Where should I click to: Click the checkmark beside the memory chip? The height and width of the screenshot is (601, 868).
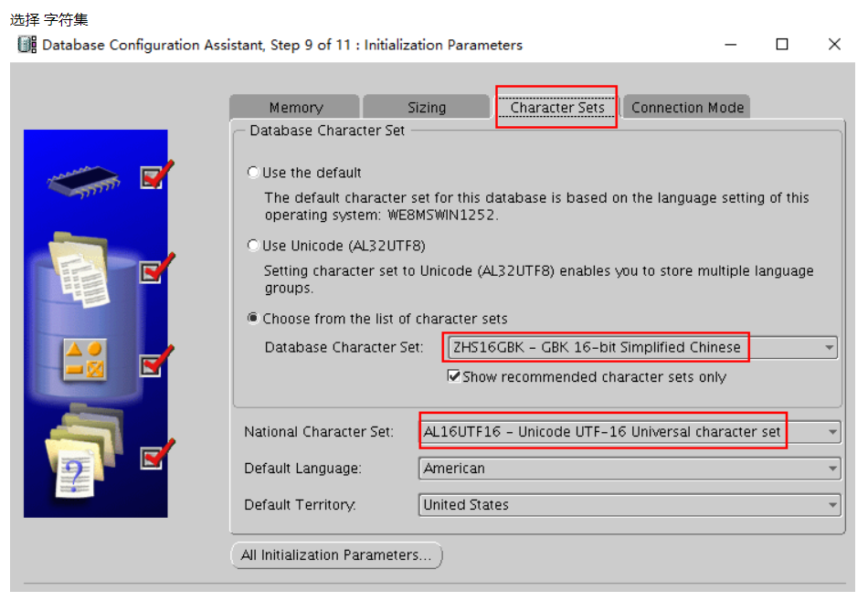156,174
